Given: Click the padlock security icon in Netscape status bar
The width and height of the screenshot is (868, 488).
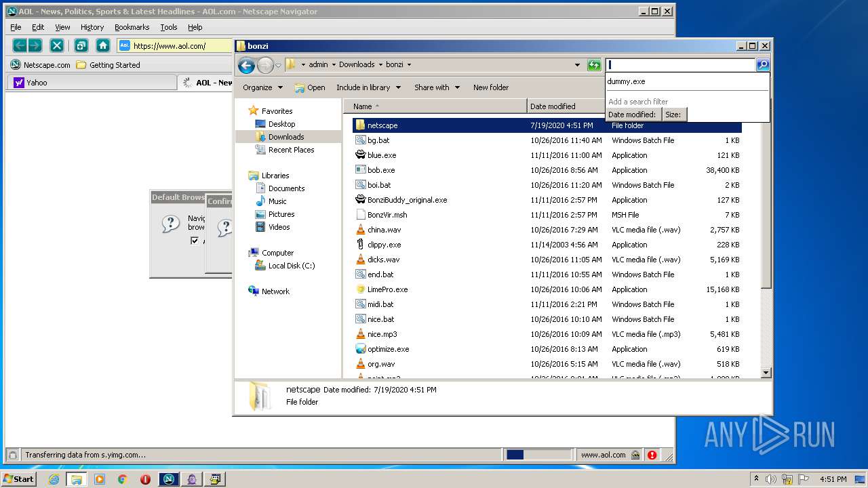Looking at the screenshot, I should pyautogui.click(x=635, y=455).
